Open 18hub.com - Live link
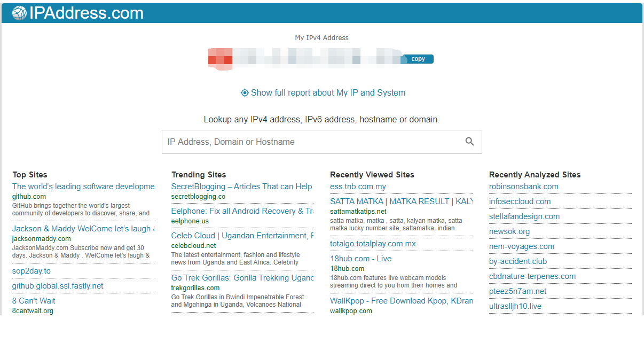644x342 pixels. coord(360,259)
